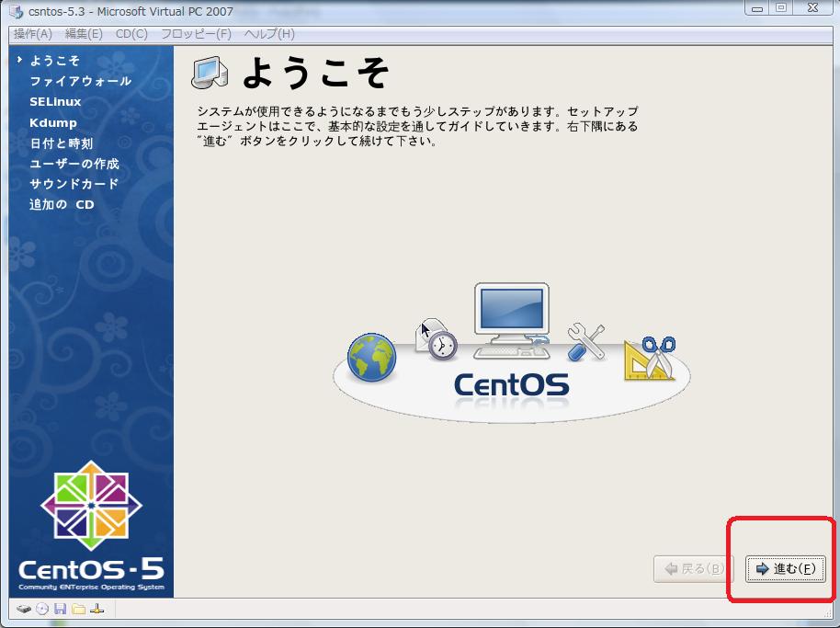
Task: Open the ヘルプ(H) menu
Action: [269, 34]
